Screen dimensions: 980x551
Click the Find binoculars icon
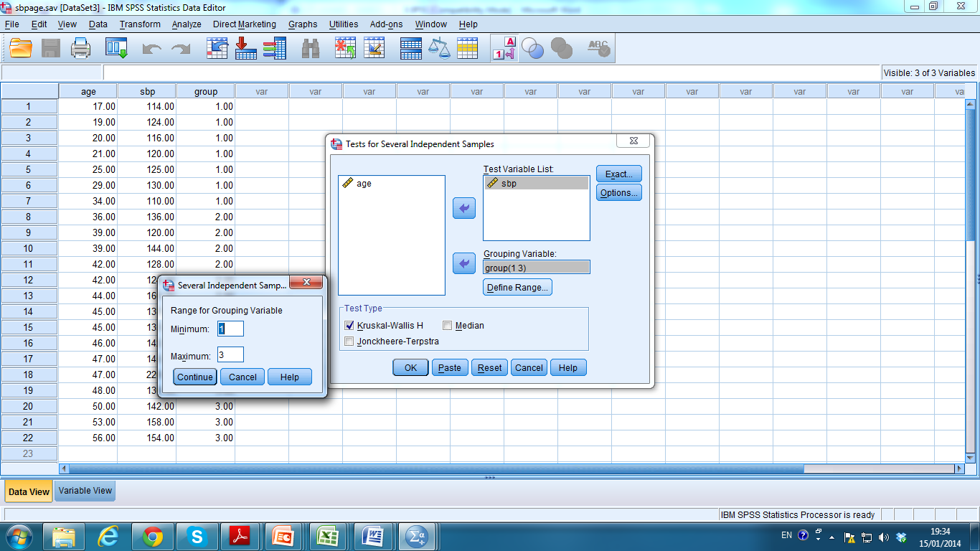coord(311,48)
